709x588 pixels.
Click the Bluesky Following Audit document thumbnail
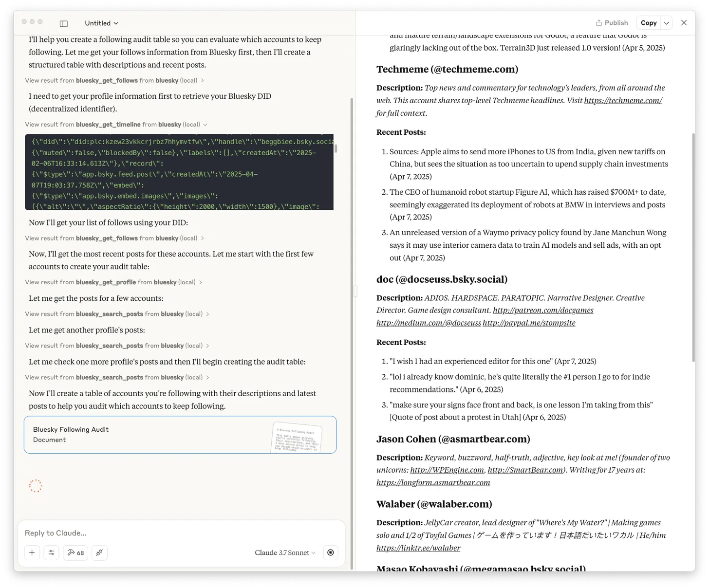pos(297,438)
